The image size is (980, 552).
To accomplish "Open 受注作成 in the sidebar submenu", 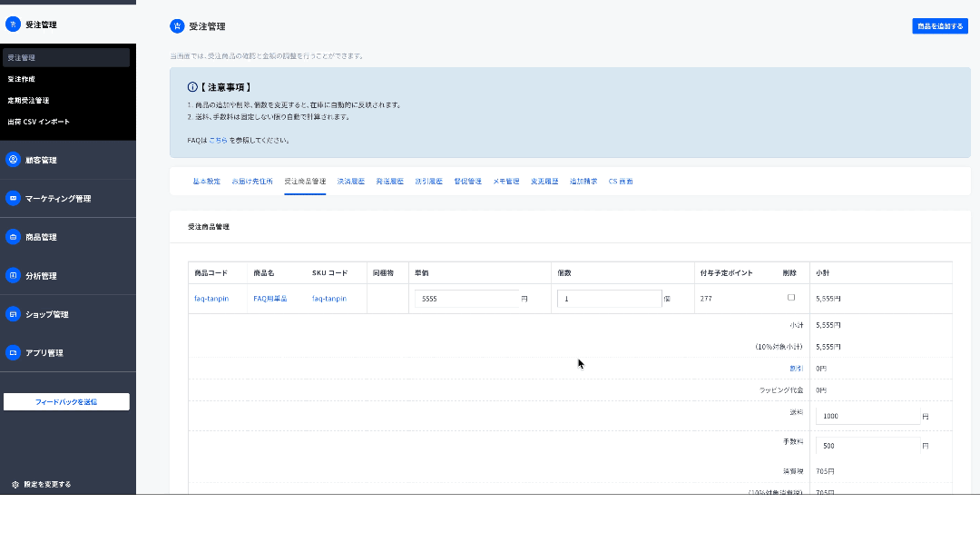I will pos(21,79).
